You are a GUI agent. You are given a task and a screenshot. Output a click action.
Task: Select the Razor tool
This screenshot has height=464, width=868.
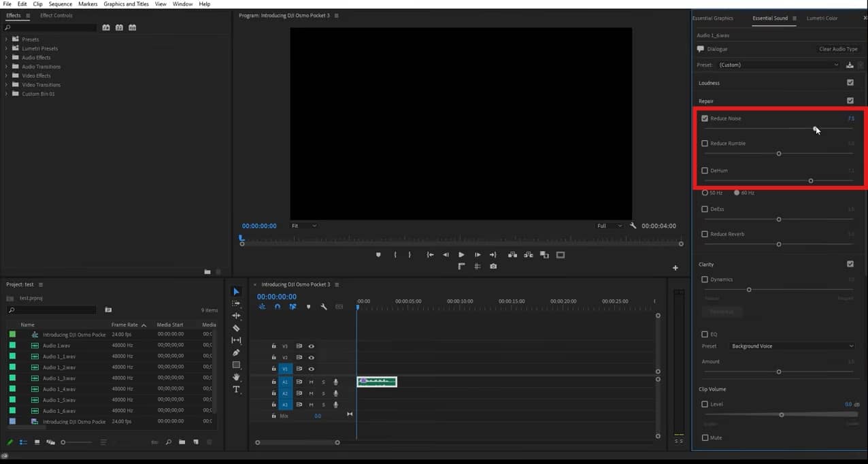click(x=236, y=328)
